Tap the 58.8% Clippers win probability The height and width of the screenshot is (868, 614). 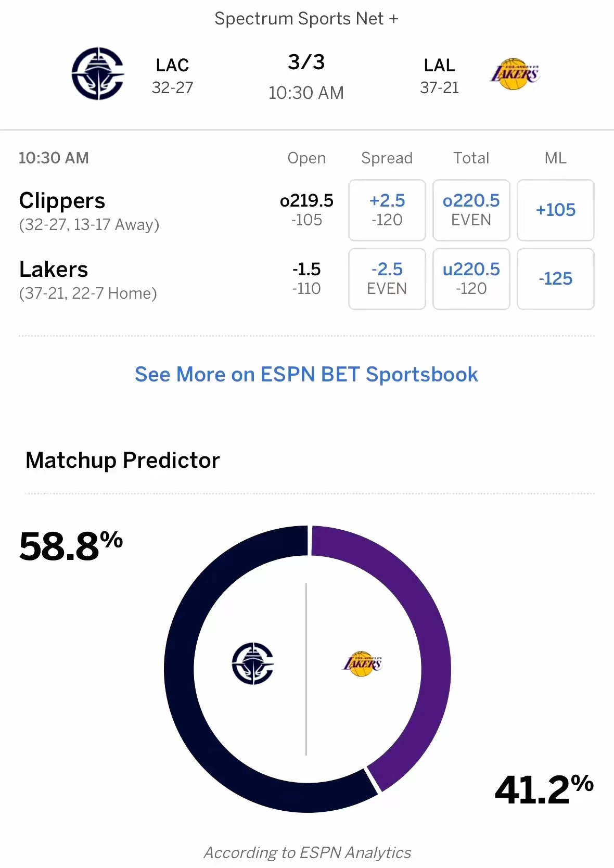point(71,546)
